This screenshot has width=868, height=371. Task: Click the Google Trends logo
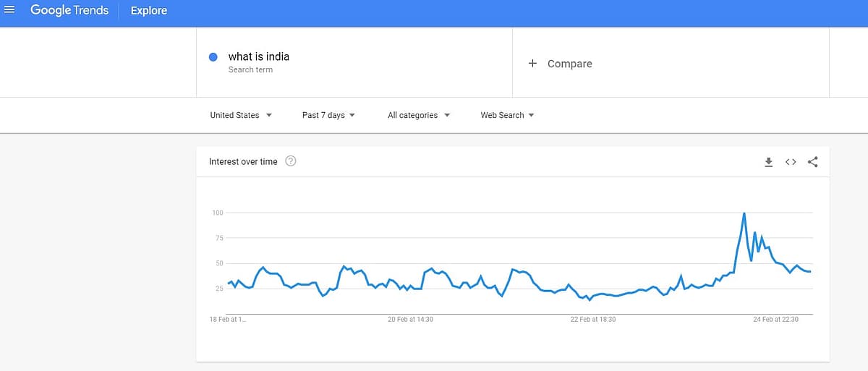[x=69, y=10]
